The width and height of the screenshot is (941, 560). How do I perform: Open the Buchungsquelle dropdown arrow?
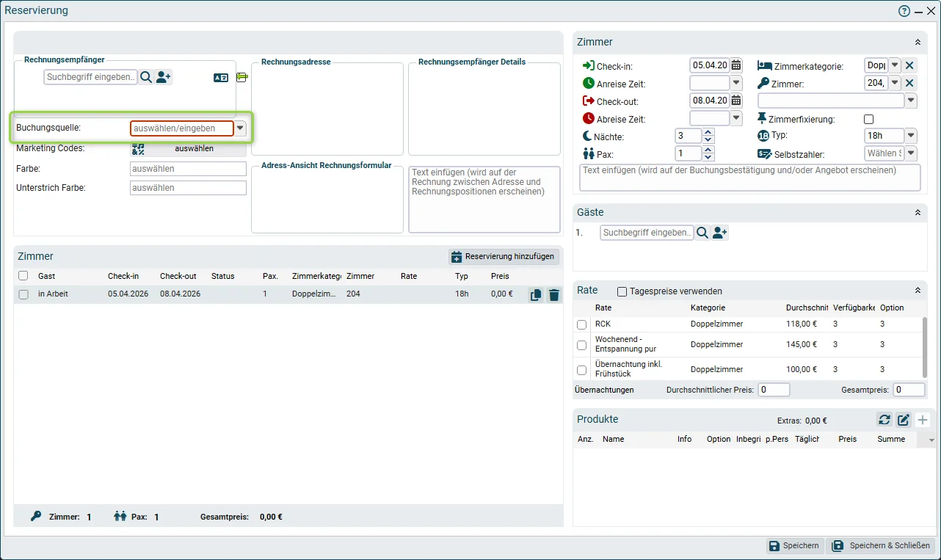pos(240,128)
